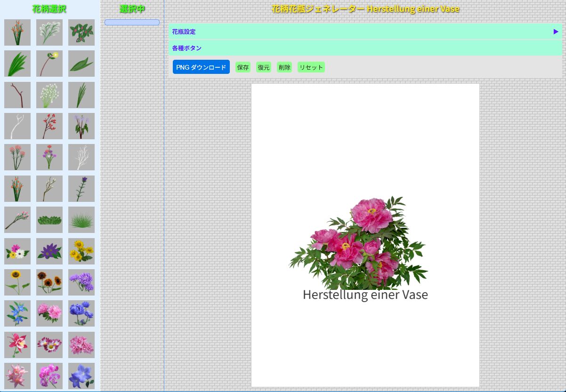Add the three dark-centered sunflowers thumbnail

tap(49, 282)
